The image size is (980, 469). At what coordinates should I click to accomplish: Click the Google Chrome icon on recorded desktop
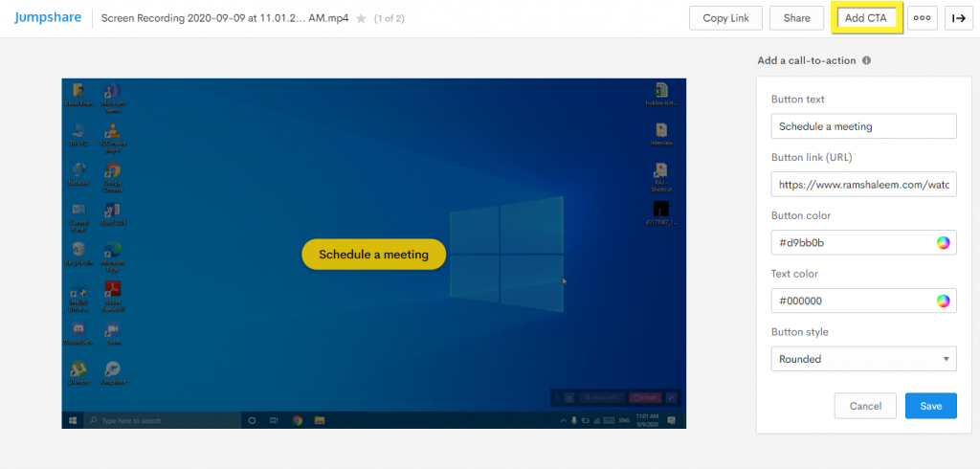[x=113, y=171]
